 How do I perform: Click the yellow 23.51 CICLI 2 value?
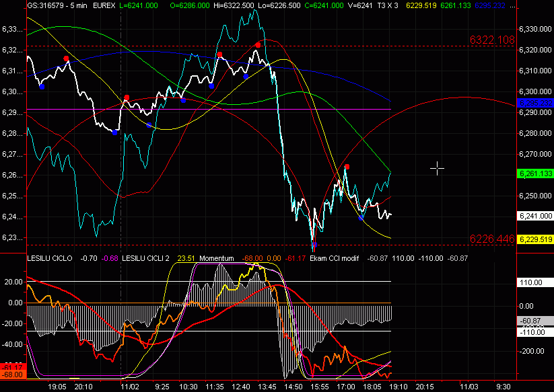click(x=186, y=258)
